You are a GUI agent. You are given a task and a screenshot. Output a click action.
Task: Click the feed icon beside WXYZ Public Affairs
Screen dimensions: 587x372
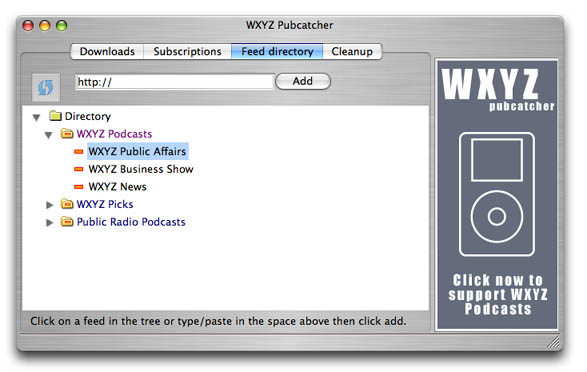pos(79,152)
